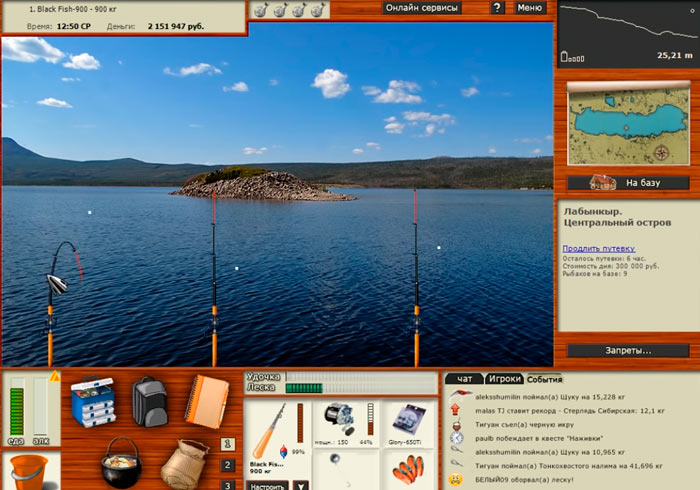Expand dropdown arrow next to Настроить
Screen dimensions: 700x490
coord(299,484)
